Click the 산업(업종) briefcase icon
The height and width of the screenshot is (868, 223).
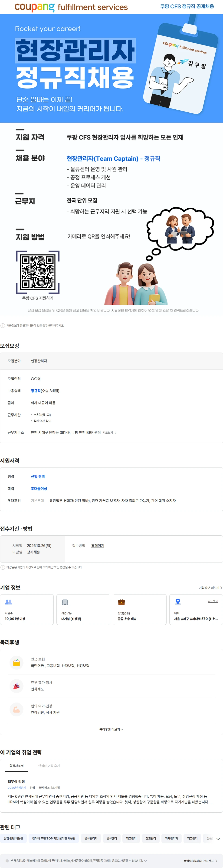point(121,602)
